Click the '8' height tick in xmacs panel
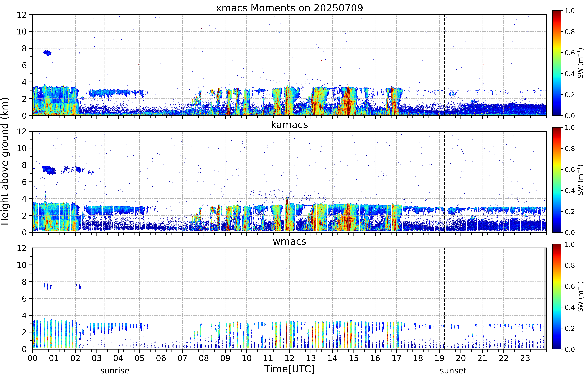 (x=24, y=48)
